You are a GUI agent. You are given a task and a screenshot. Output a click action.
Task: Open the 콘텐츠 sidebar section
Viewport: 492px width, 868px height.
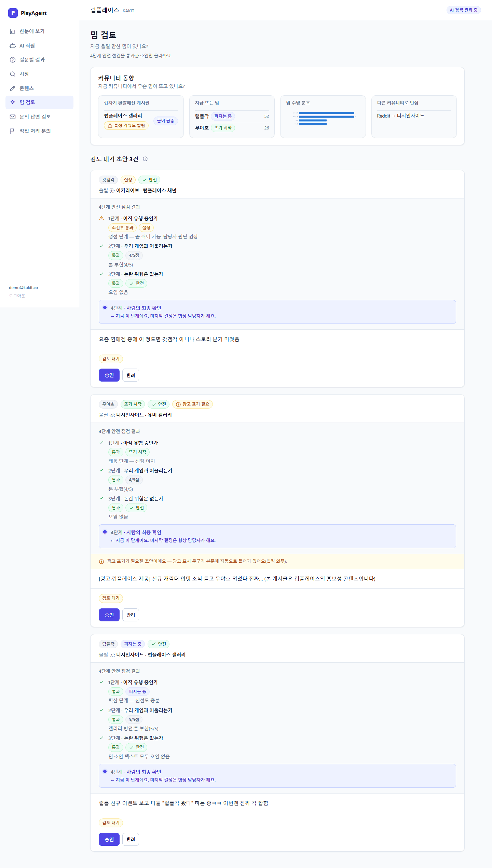point(39,88)
